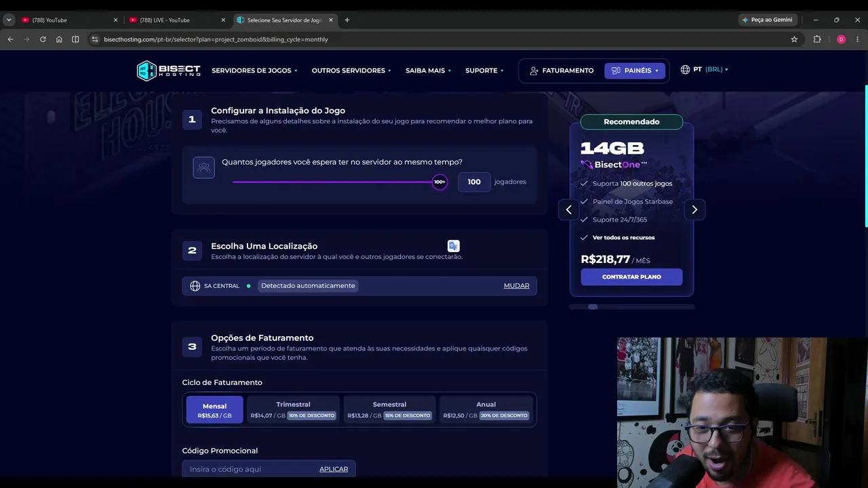Click the plan carousel scroll indicator
868x488 pixels.
[x=593, y=307]
